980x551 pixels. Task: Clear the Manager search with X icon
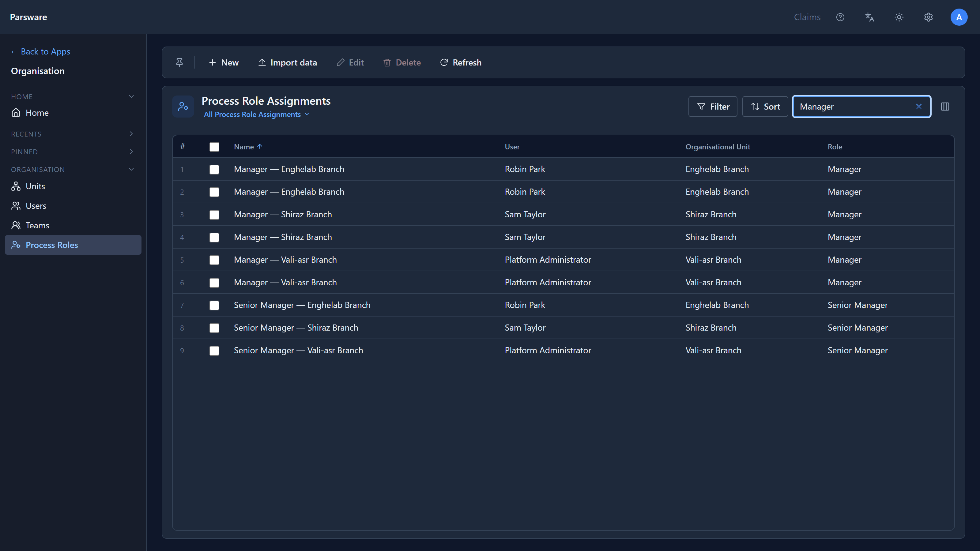[x=918, y=107]
